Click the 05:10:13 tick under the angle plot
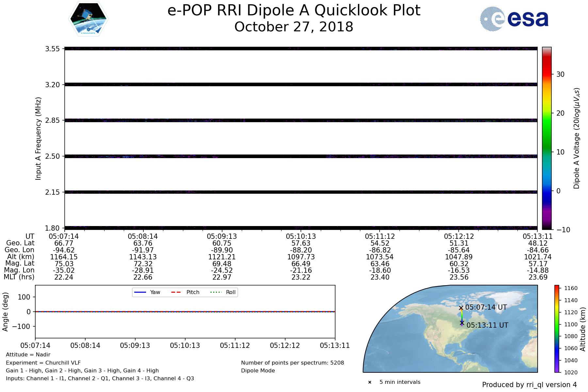Screen dimensions: 588x392 (185, 346)
